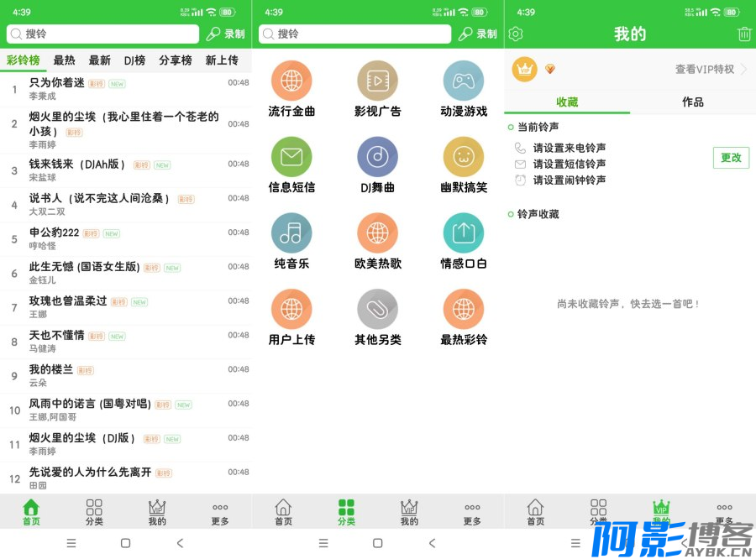Choose the DJ舞曲 category icon
756x559 pixels.
[x=377, y=157]
